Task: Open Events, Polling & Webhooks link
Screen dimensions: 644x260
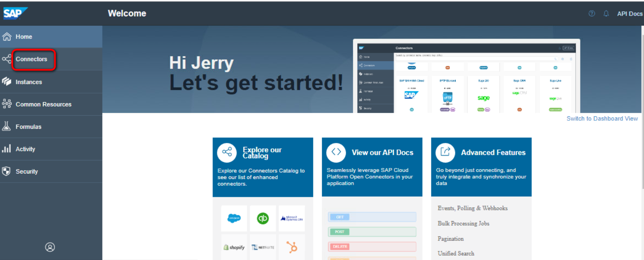Action: [473, 208]
